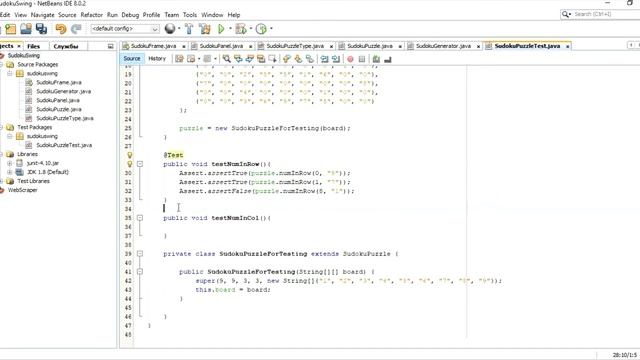Start macro recording with the red circle
The width and height of the screenshot is (640, 360).
(350, 59)
